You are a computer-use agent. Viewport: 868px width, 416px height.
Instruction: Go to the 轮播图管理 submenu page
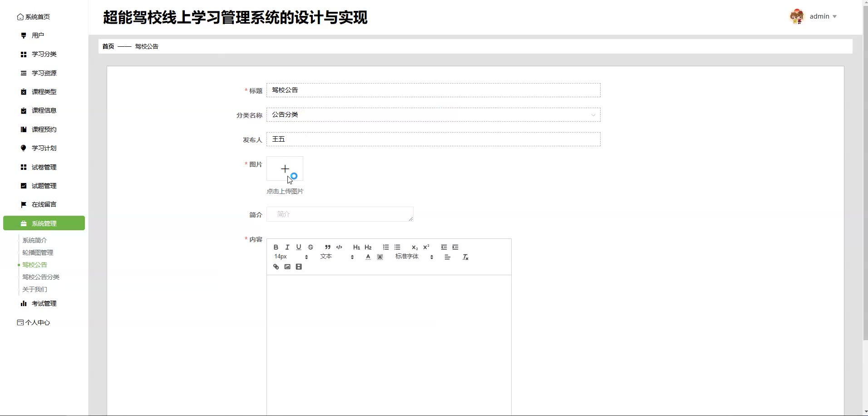(x=38, y=253)
